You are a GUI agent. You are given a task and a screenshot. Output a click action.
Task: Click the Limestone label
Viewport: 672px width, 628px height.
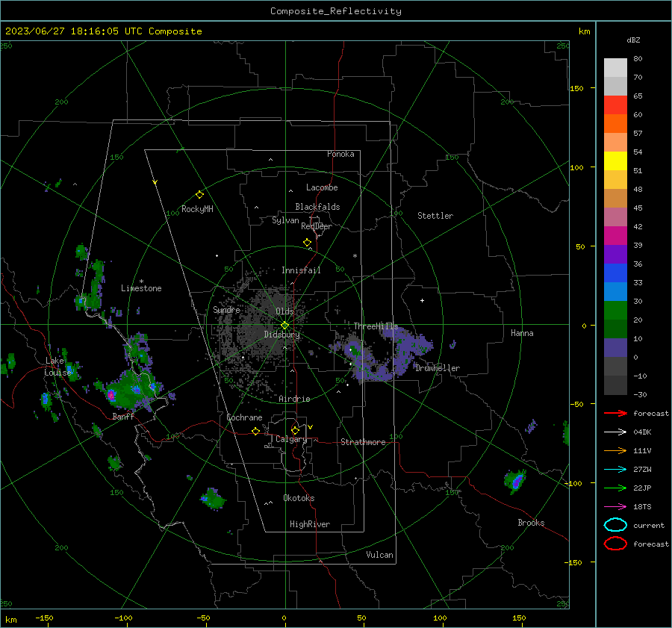pos(141,288)
